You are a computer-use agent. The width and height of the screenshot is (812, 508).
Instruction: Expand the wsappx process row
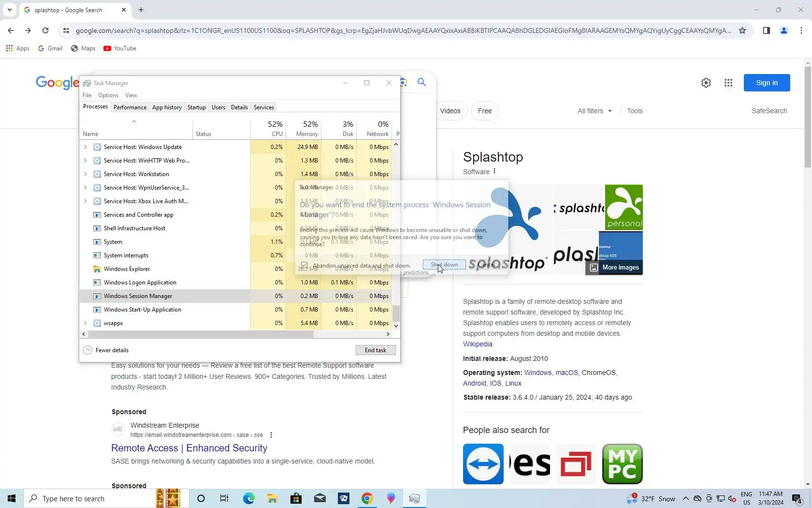[x=85, y=323]
